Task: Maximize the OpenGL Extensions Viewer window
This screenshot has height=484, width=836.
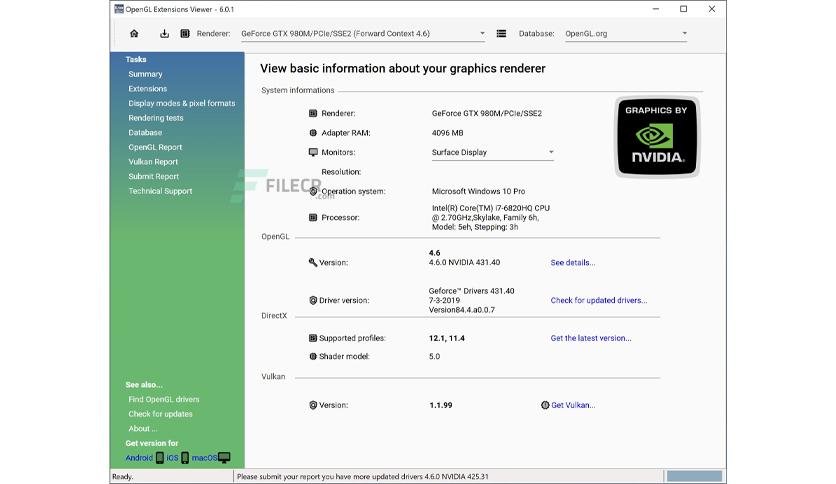Action: (684, 9)
